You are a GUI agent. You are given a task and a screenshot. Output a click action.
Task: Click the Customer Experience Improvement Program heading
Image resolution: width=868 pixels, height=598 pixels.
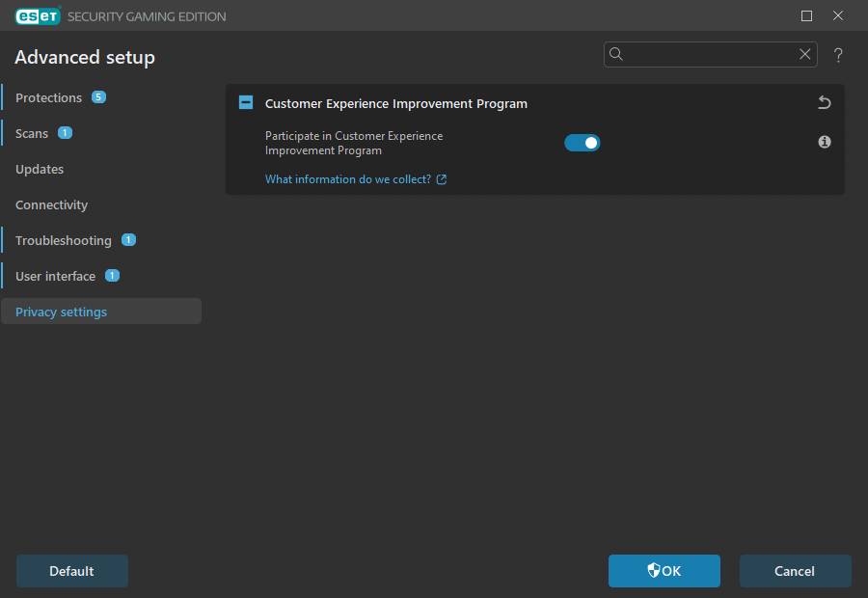396,103
